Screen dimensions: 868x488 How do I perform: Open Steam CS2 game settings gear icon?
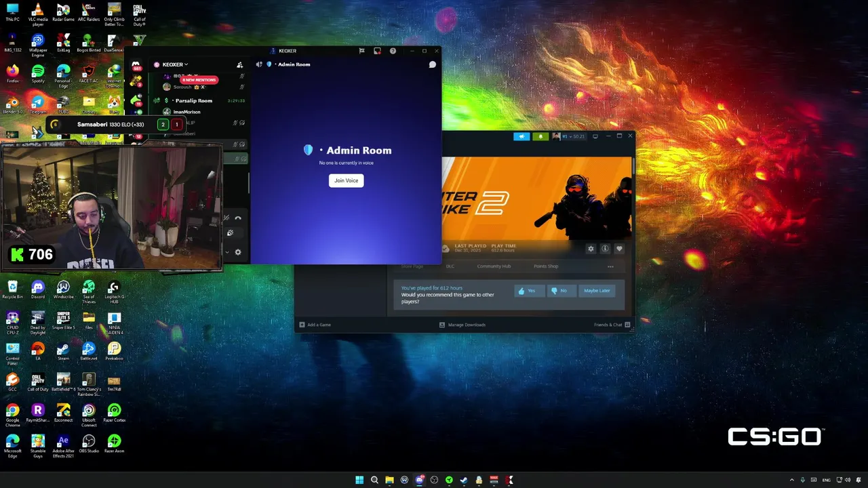pos(591,249)
